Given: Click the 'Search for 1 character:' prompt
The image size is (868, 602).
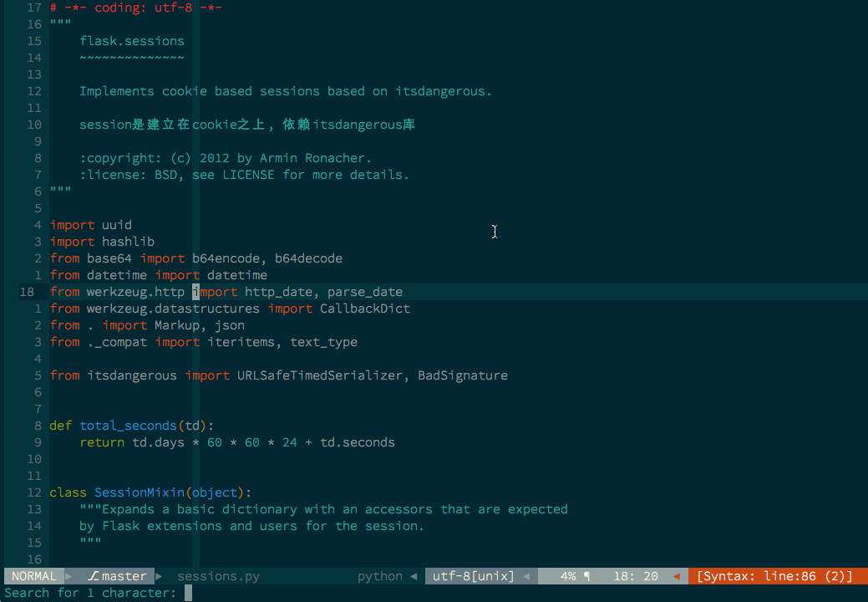Looking at the screenshot, I should pos(90,593).
